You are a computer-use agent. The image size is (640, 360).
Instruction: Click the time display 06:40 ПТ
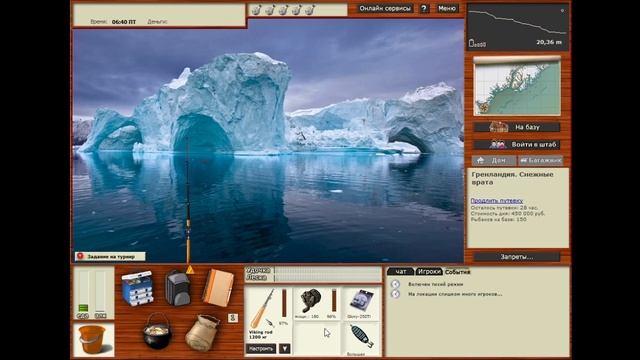coord(124,22)
